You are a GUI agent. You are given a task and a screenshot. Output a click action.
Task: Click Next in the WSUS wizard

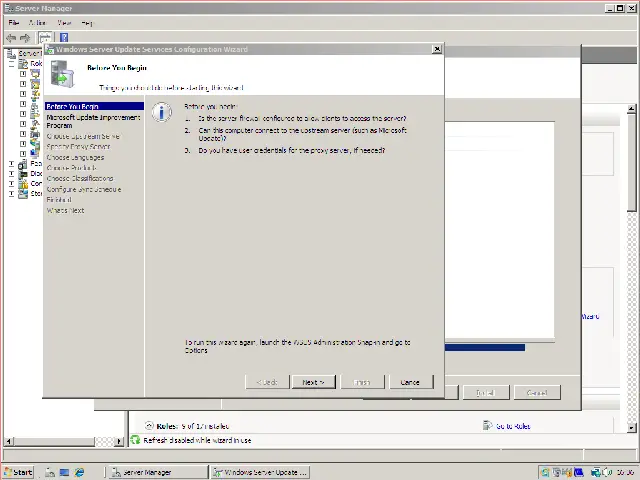(x=313, y=382)
